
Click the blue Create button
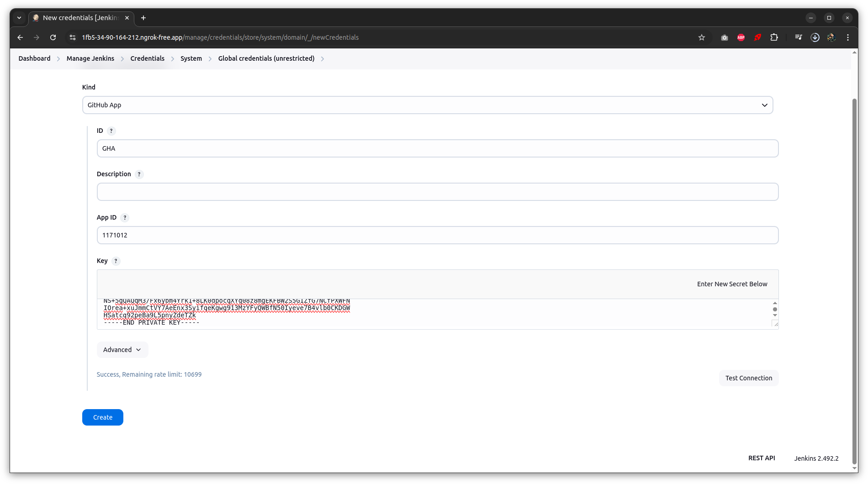(x=103, y=417)
